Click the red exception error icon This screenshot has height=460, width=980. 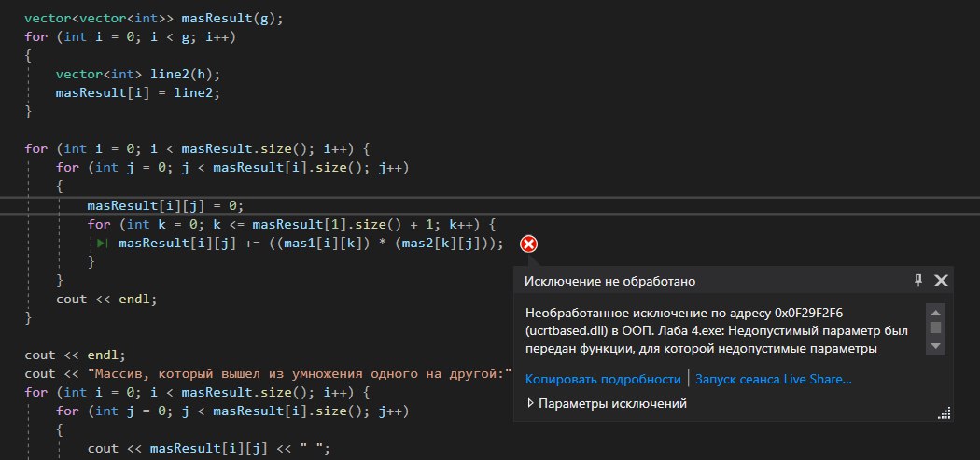529,244
